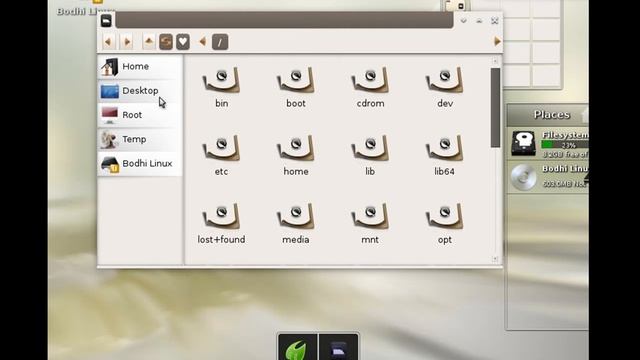Open the file manager dock icon

[338, 348]
